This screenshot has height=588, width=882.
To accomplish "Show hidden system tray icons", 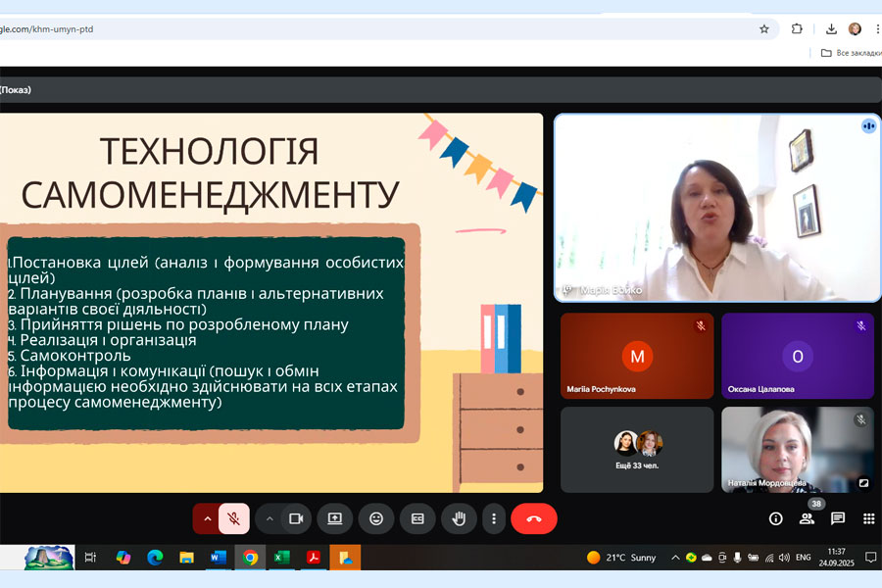I will [675, 558].
